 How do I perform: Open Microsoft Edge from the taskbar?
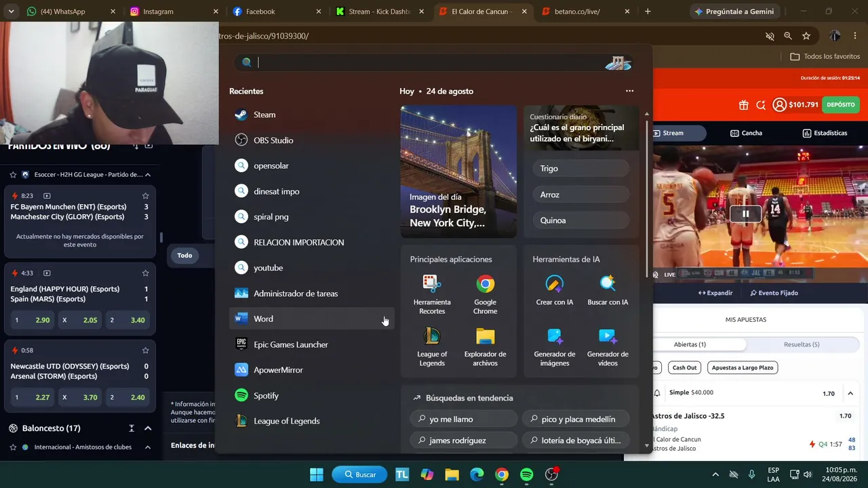(477, 474)
